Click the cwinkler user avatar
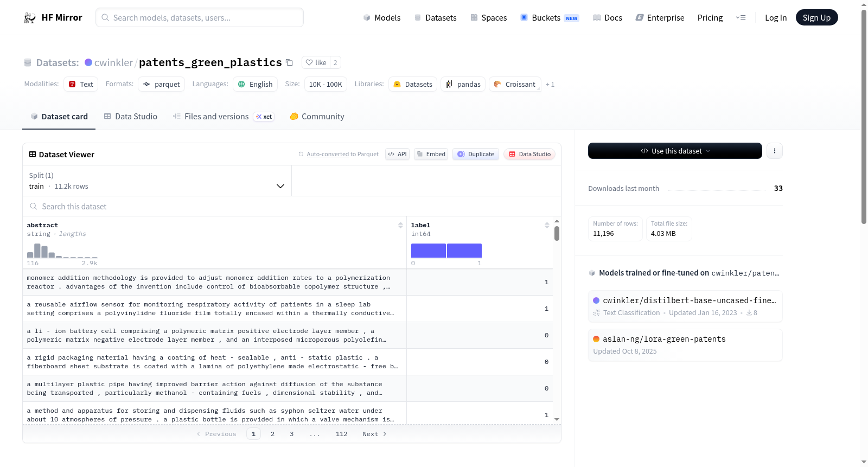Viewport: 868px width, 467px height. pyautogui.click(x=88, y=62)
